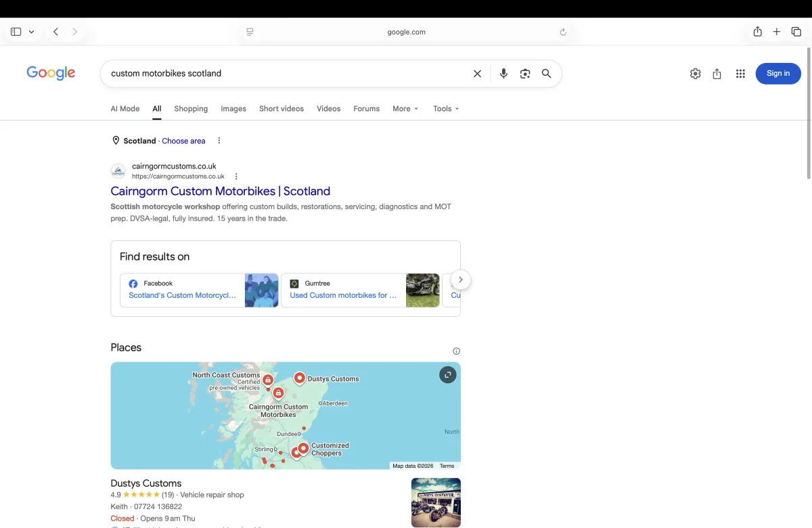Image resolution: width=812 pixels, height=528 pixels.
Task: Select North Coast Customs map pin
Action: click(268, 381)
